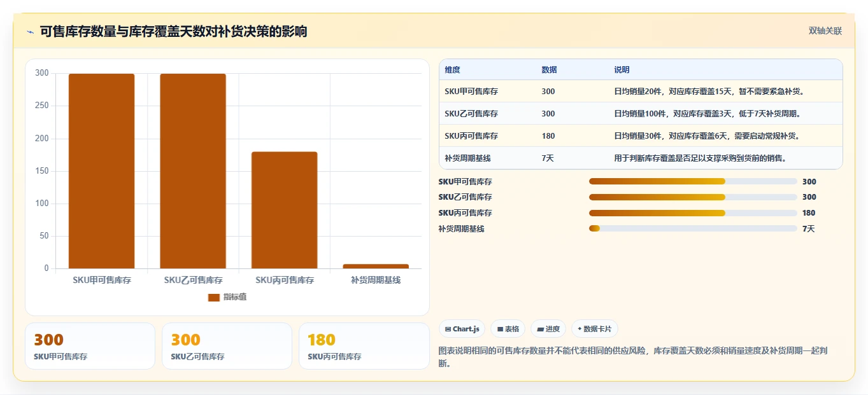
Task: Click the 维度 table column header
Action: (x=452, y=70)
